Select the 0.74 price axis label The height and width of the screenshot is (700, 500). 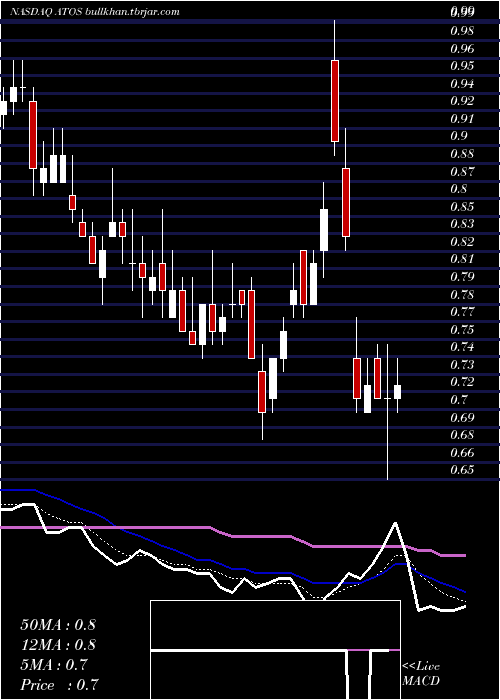[462, 347]
